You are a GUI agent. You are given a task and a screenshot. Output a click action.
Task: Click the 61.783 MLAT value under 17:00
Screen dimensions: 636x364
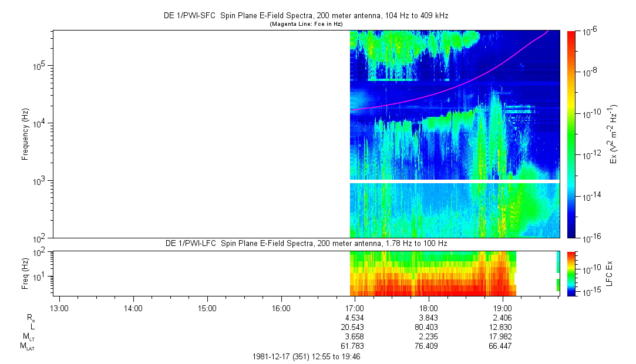pyautogui.click(x=355, y=346)
